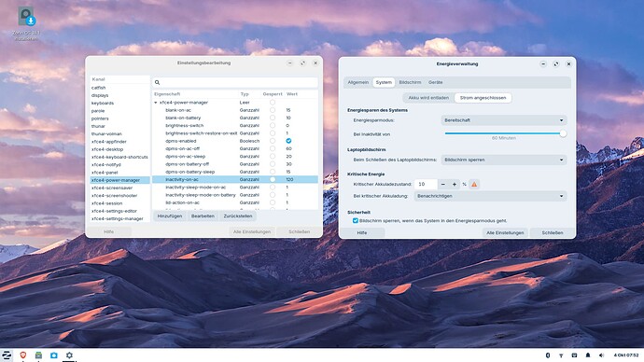Click Hilfe in the Energieverwaltung window
644x362 pixels.
click(362, 232)
